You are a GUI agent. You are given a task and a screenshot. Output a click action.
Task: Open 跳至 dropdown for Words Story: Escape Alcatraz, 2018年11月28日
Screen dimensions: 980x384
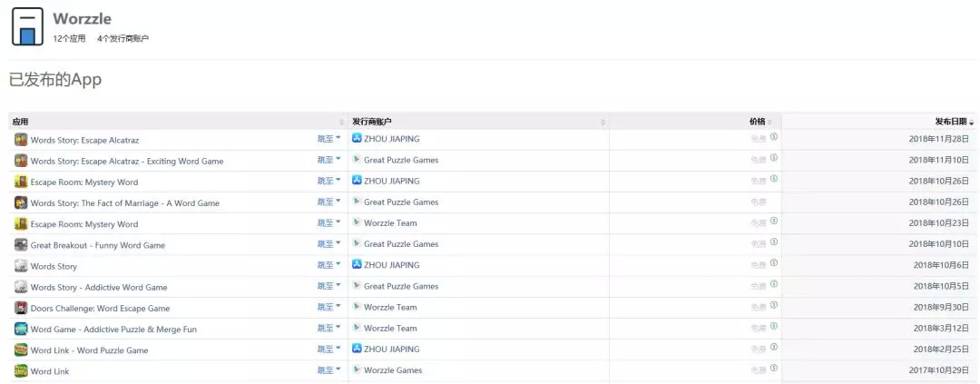click(328, 139)
